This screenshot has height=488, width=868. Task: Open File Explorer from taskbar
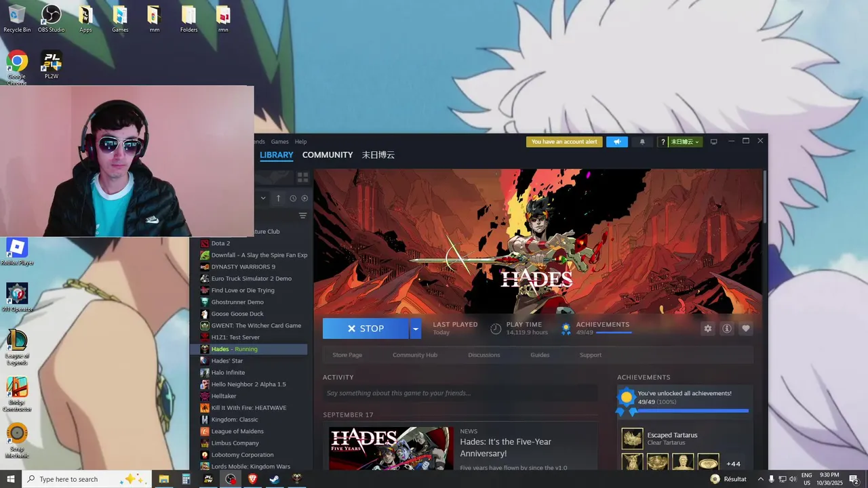(x=163, y=479)
